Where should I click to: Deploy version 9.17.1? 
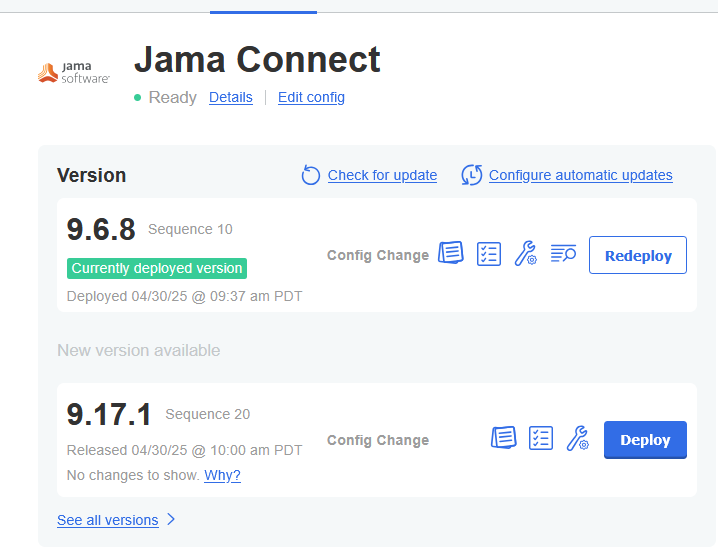coord(645,439)
